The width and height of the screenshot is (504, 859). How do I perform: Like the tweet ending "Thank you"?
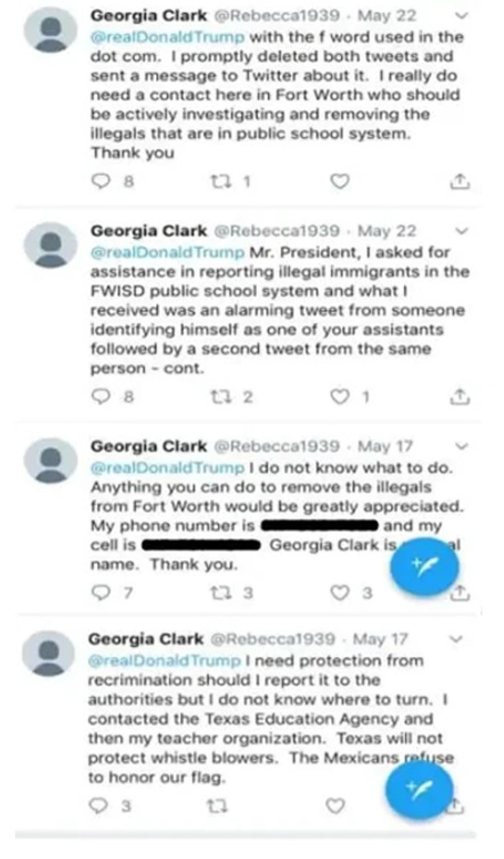[339, 181]
